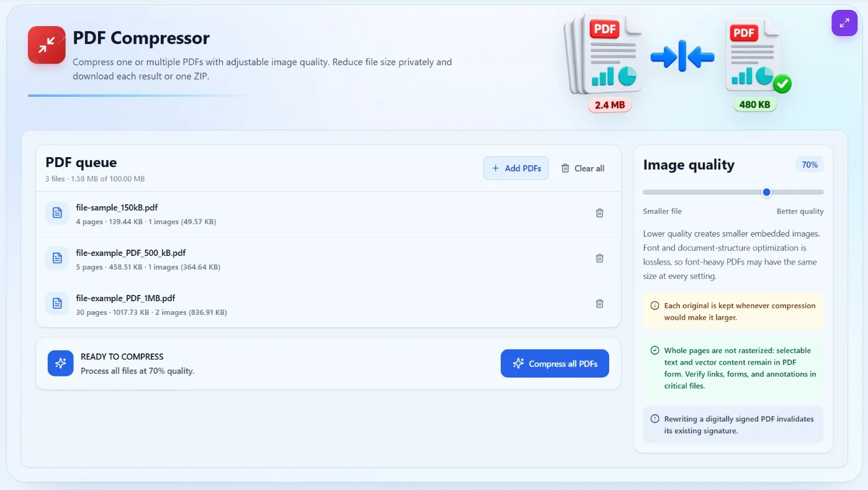
Task: Click the "READY TO COMPRESS" status label
Action: click(x=122, y=356)
